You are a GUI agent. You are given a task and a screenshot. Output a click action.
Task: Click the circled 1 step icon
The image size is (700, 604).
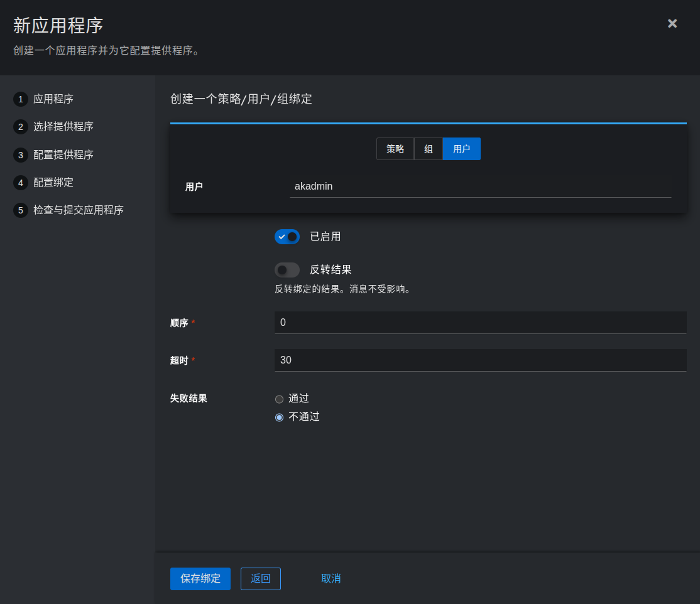(20, 99)
